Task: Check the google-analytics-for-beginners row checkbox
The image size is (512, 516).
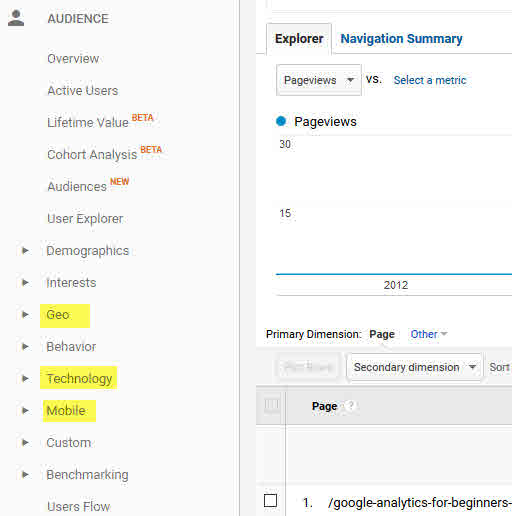Action: [x=270, y=500]
